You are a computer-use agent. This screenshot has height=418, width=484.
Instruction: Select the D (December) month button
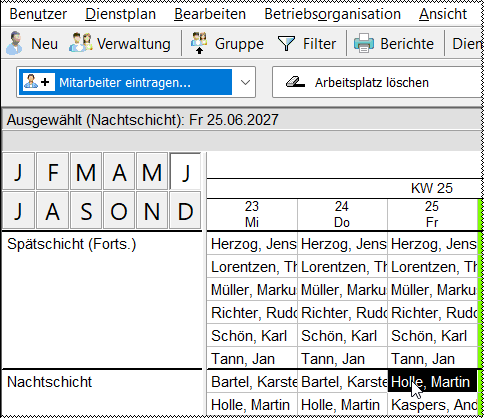point(185,210)
